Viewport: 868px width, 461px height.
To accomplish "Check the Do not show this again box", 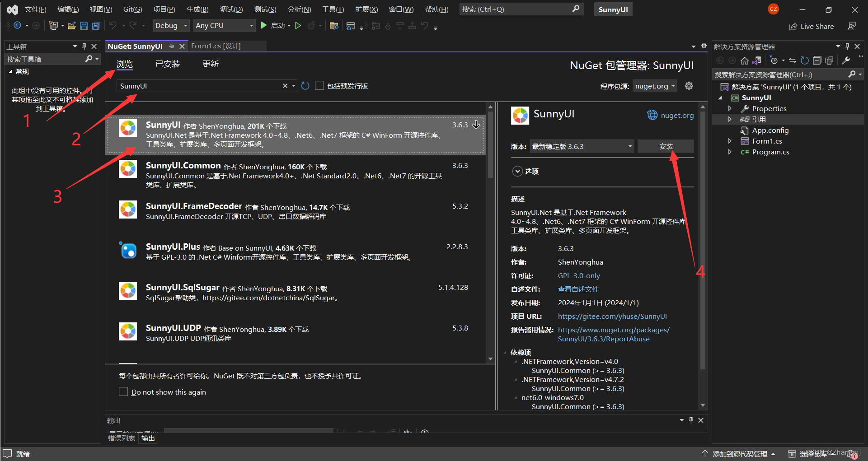I will click(123, 391).
